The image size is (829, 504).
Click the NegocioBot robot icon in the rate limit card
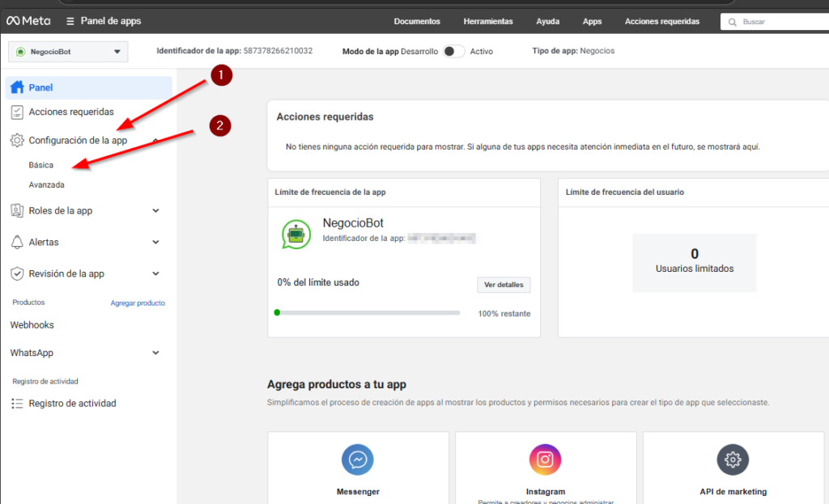pos(296,234)
